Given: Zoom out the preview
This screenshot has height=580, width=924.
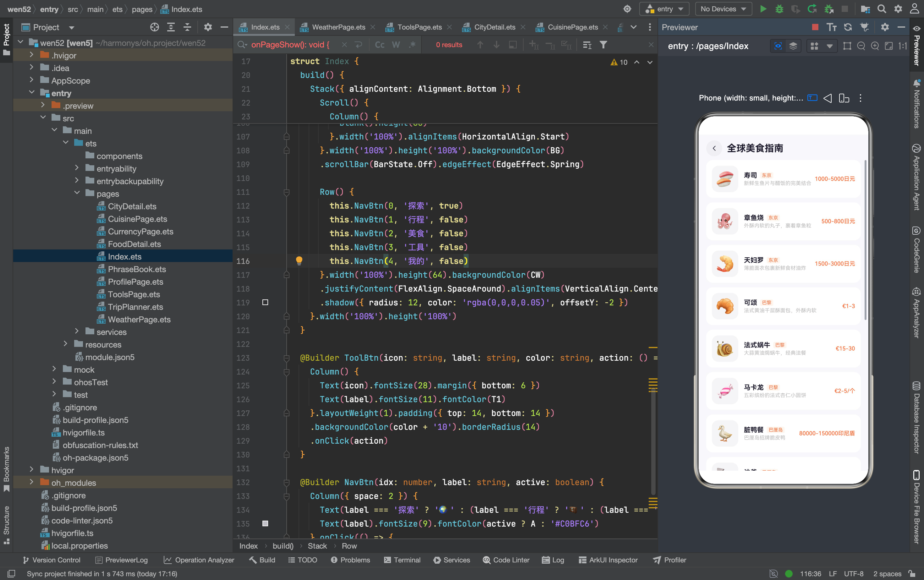Looking at the screenshot, I should pyautogui.click(x=861, y=46).
